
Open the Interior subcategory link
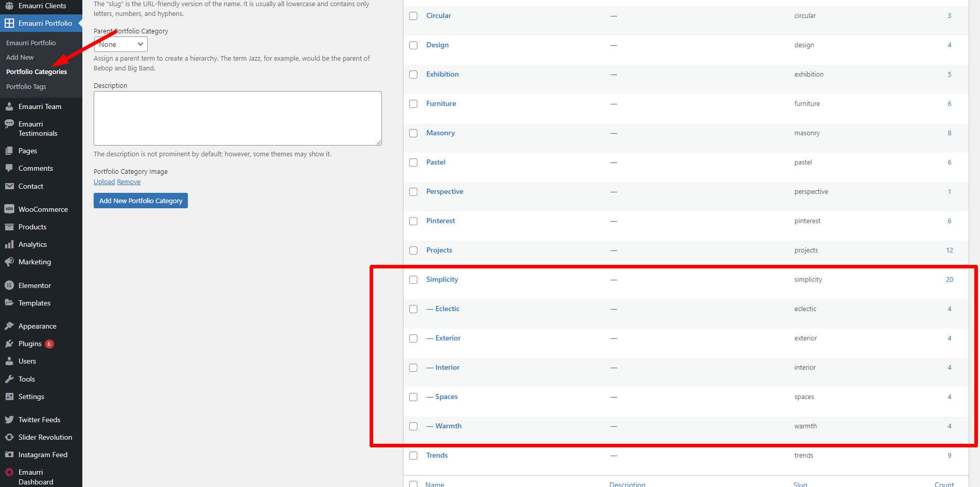coord(447,367)
